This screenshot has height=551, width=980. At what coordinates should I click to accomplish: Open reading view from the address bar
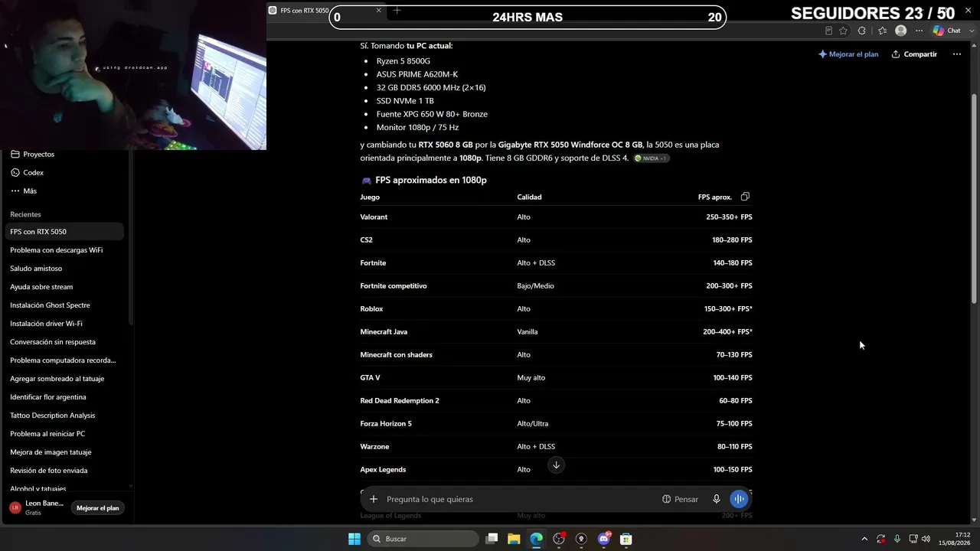click(x=828, y=31)
